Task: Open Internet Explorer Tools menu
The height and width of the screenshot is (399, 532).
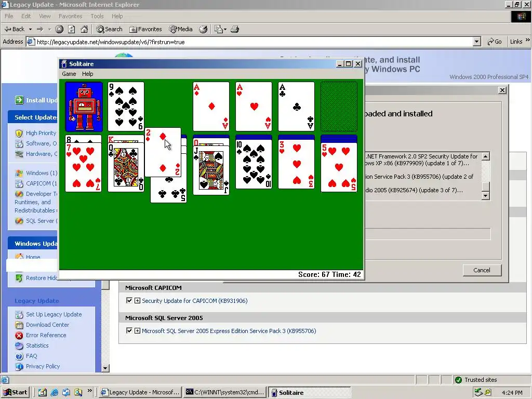Action: pos(97,16)
